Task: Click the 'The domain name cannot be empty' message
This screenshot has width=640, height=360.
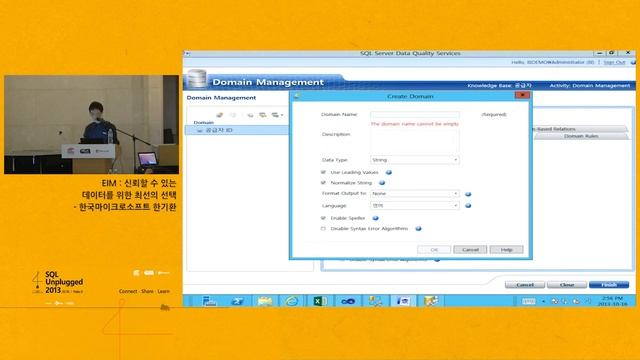Action: pyautogui.click(x=415, y=124)
